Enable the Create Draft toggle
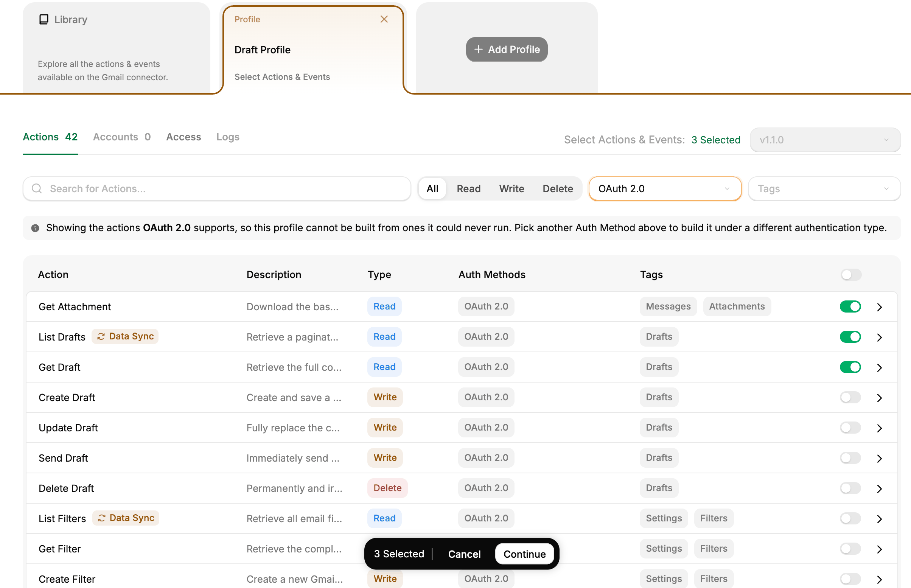911x588 pixels. pos(850,397)
